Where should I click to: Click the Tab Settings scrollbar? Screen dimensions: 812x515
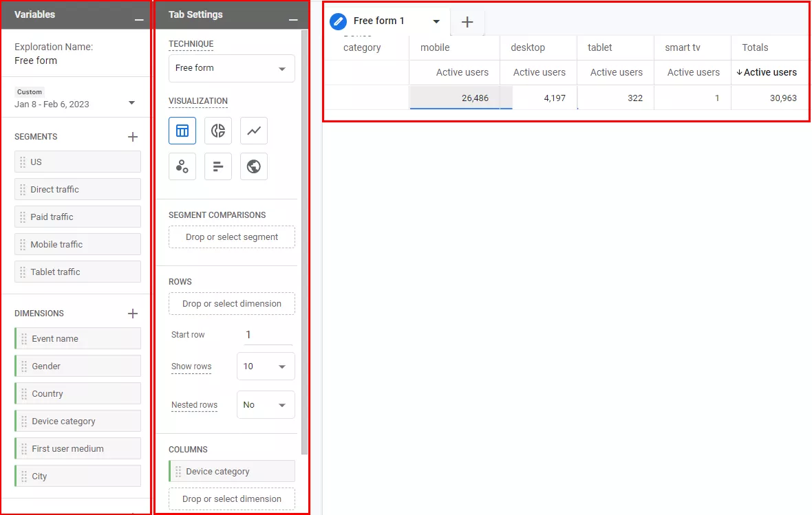304,242
